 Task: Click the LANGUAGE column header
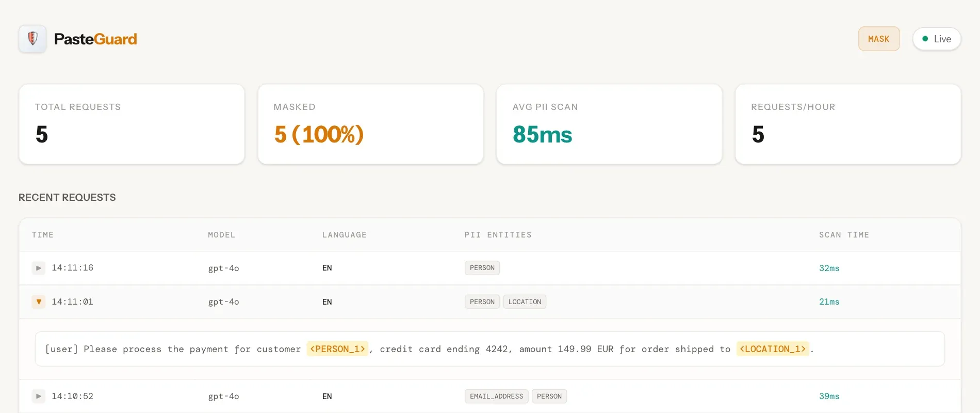(x=345, y=235)
